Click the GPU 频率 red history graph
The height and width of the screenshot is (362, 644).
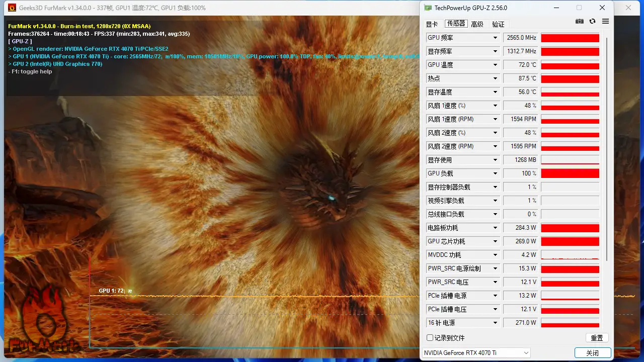pos(570,38)
